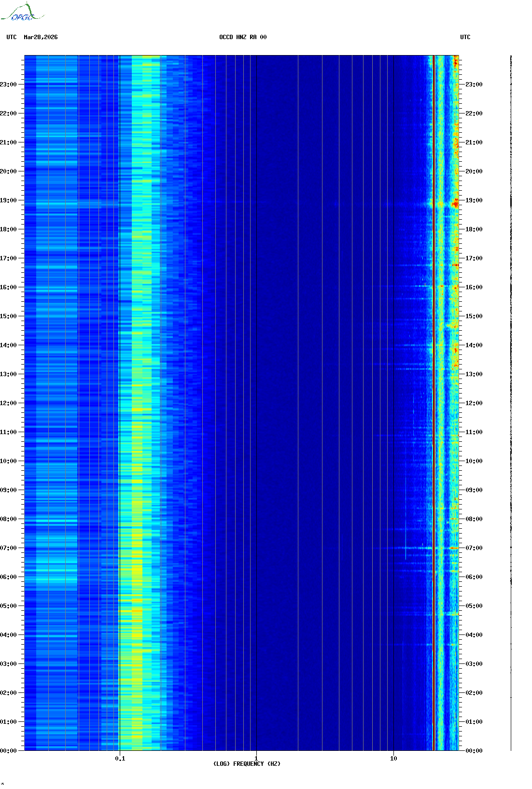Select the 21:00 marker on right axis
The image size is (532, 789).
pos(474,142)
